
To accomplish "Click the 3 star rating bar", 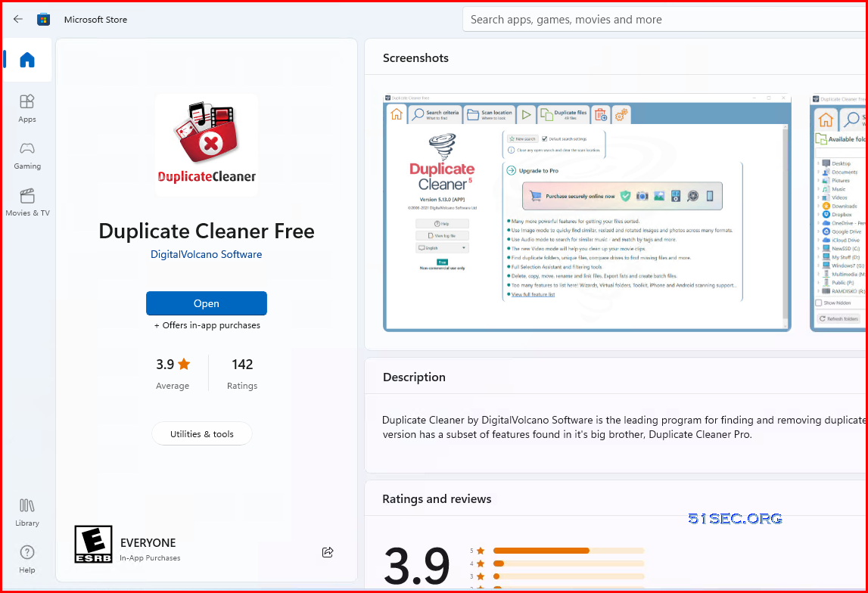I will pyautogui.click(x=568, y=576).
